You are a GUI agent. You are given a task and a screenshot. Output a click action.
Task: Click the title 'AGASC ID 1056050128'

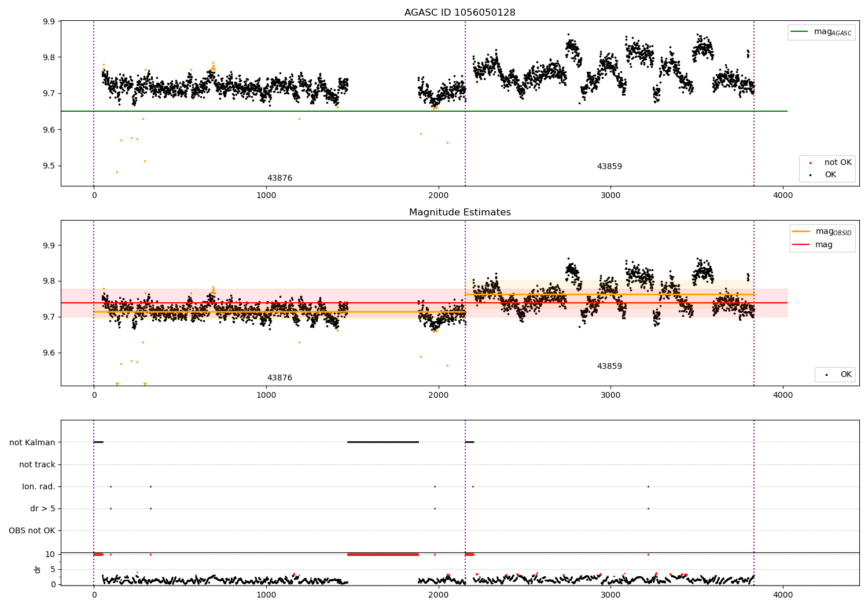459,13
